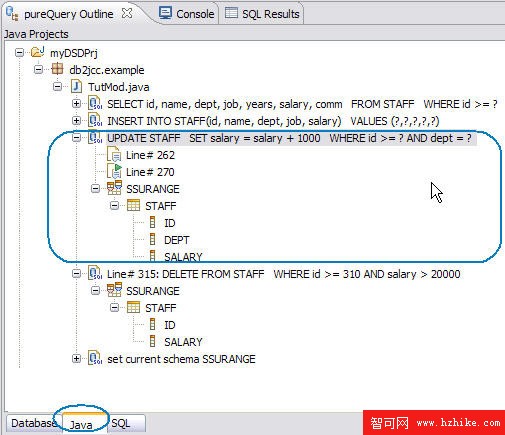Viewport: 505px width, 435px height.
Task: Click SQL icon beside set current schema
Action: pos(95,359)
